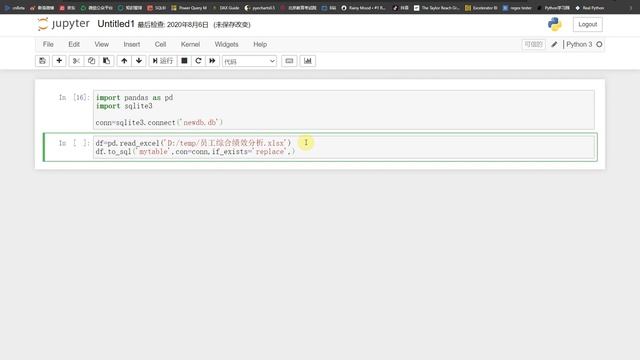Open the Widgets menu
This screenshot has height=360, width=640.
click(227, 44)
